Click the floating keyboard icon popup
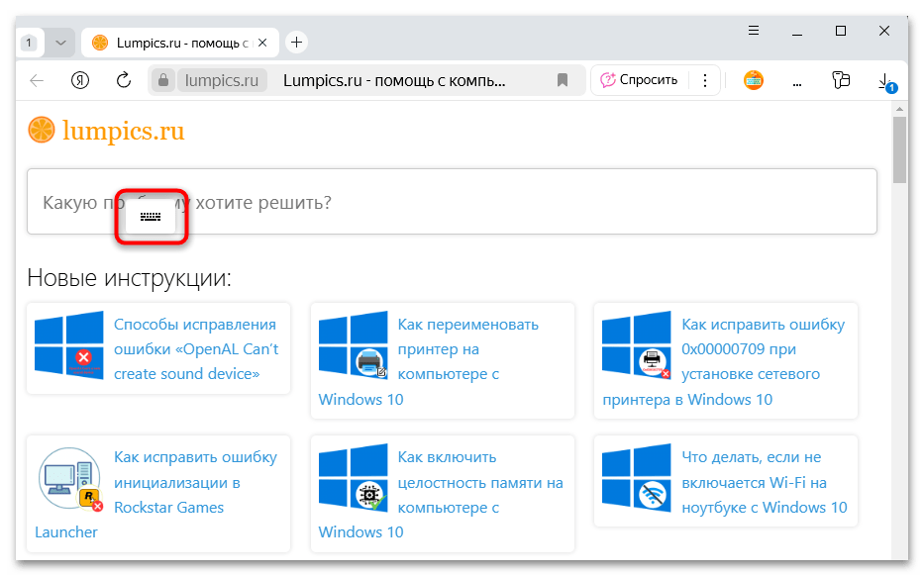The height and width of the screenshot is (576, 924). pyautogui.click(x=151, y=217)
